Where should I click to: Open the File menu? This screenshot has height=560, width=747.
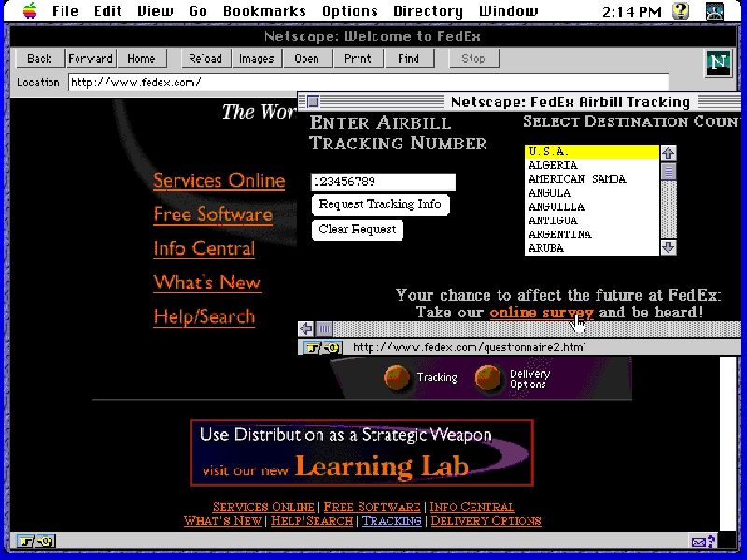tap(65, 10)
